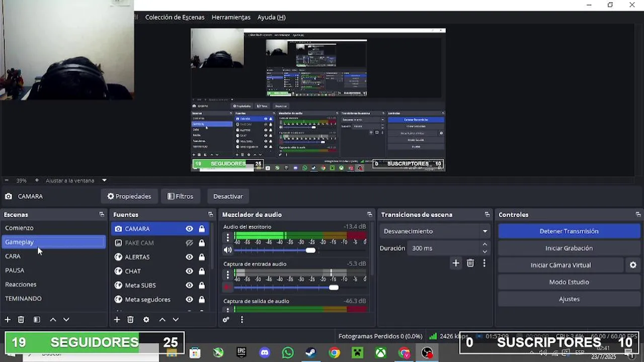Zoom in the preview with plus icon
This screenshot has height=362, width=644.
pyautogui.click(x=37, y=180)
